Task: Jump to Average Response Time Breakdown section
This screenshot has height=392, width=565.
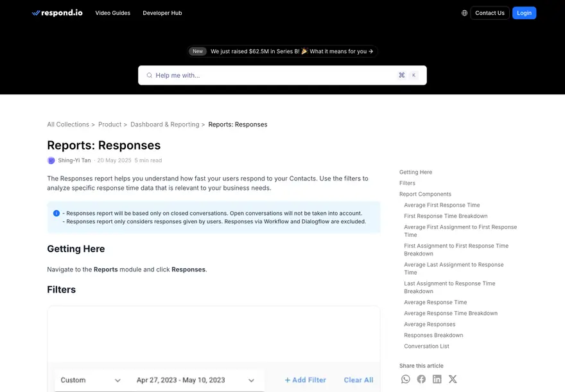Action: (x=451, y=313)
